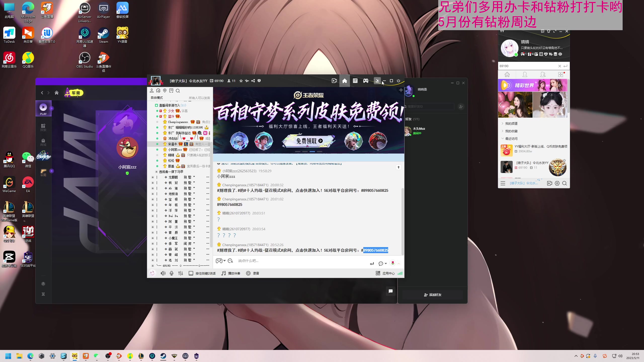Share the channel via share icon
The height and width of the screenshot is (362, 644).
tap(253, 81)
